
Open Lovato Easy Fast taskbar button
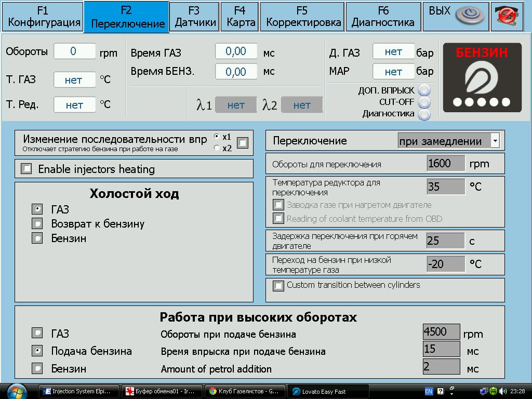click(x=328, y=391)
